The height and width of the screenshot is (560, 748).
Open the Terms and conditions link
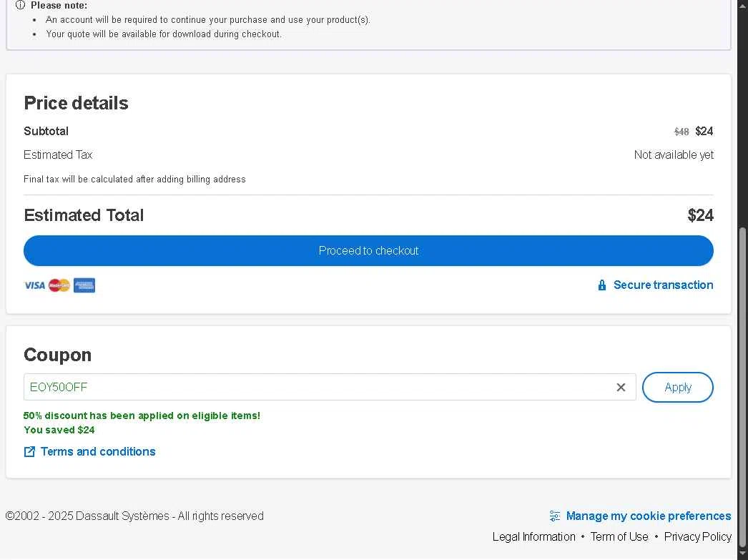98,451
